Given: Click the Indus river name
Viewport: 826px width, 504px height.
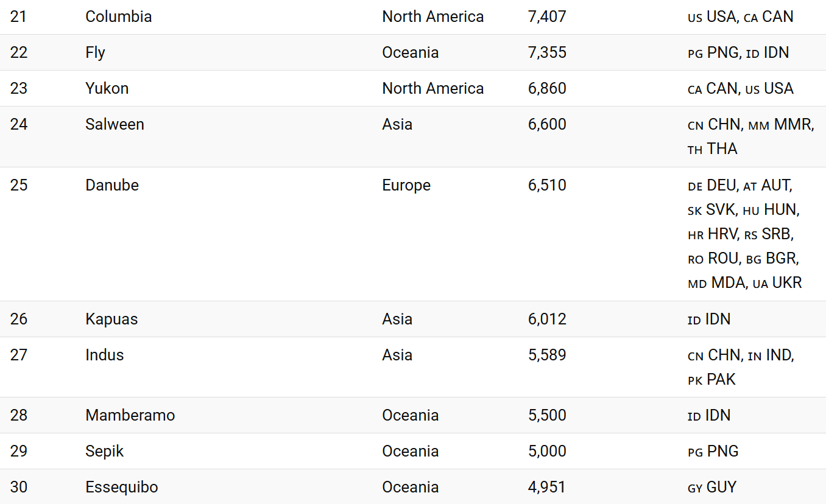Looking at the screenshot, I should 104,355.
